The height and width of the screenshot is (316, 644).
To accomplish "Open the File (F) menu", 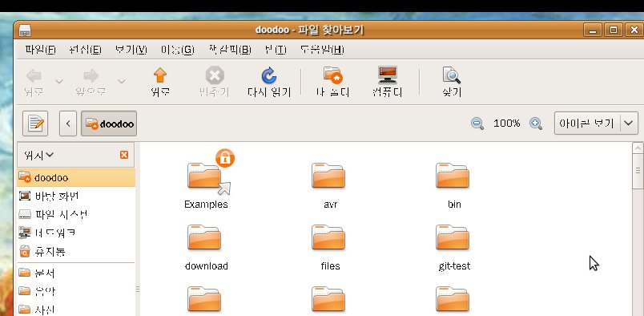I will (40, 50).
